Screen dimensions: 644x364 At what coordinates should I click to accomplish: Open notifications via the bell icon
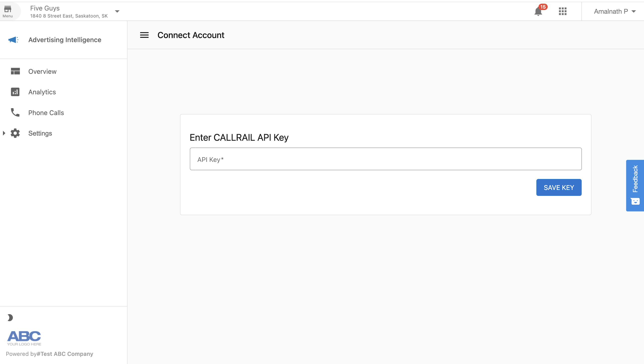[x=538, y=11]
